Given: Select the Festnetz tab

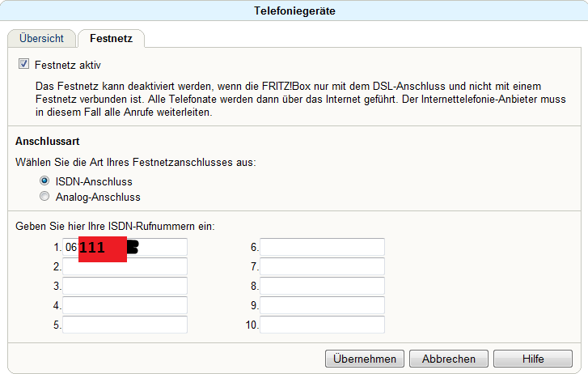Looking at the screenshot, I should pos(111,38).
